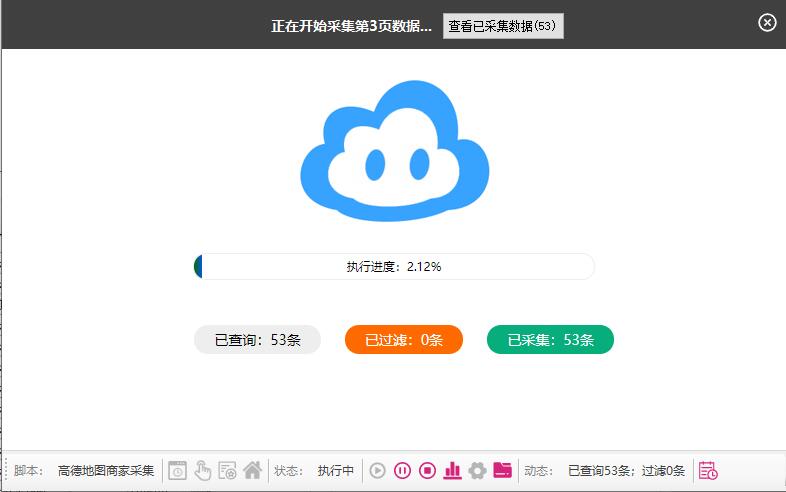
Task: Select the green 已采集：53条 badge
Action: pos(550,340)
